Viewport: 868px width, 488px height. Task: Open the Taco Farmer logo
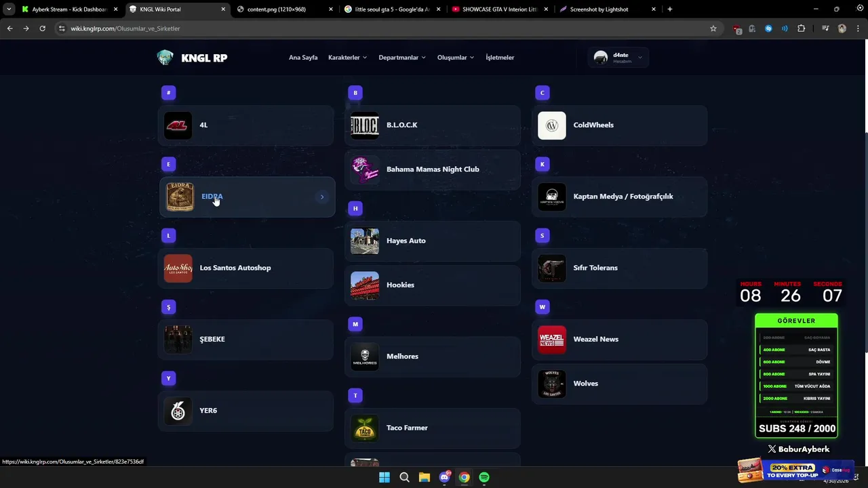pos(365,428)
